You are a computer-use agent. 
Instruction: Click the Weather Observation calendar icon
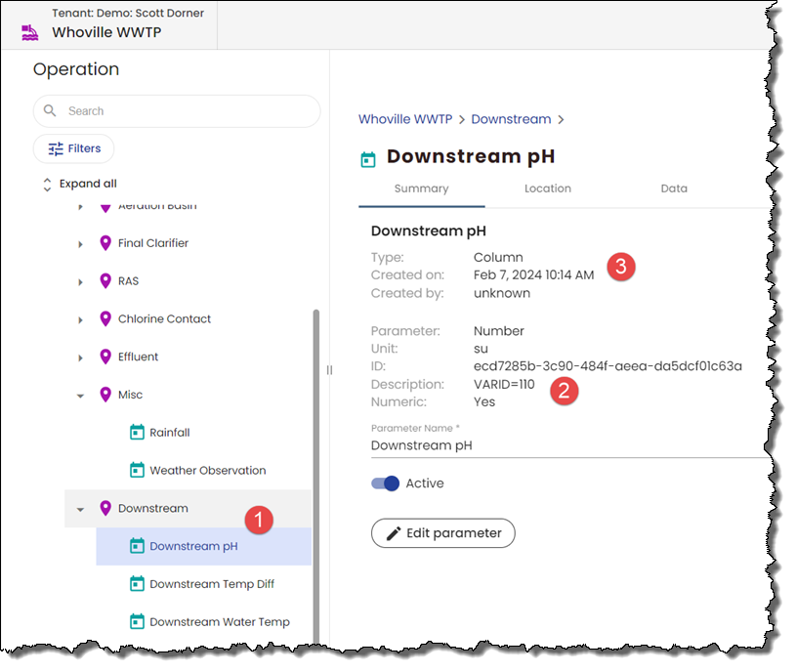pos(137,471)
